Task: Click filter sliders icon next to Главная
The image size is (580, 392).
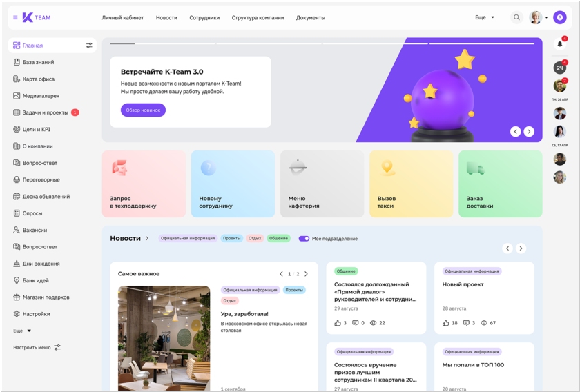Action: coord(89,46)
